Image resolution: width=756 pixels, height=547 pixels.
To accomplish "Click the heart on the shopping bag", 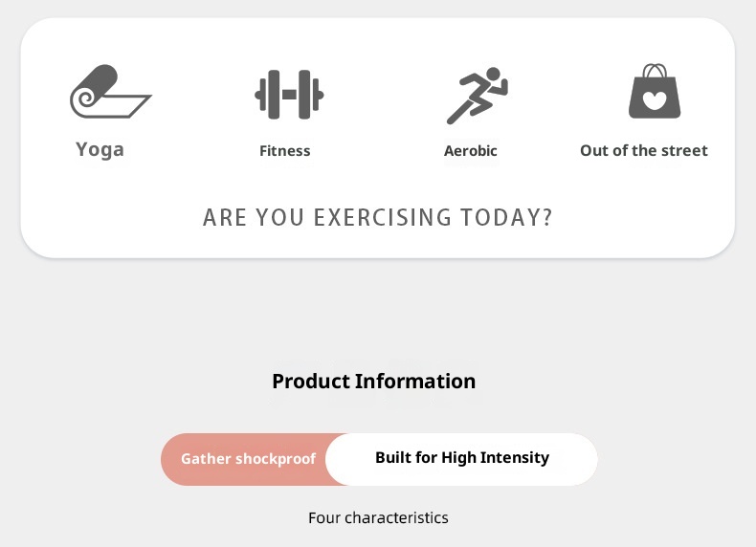I will (655, 101).
